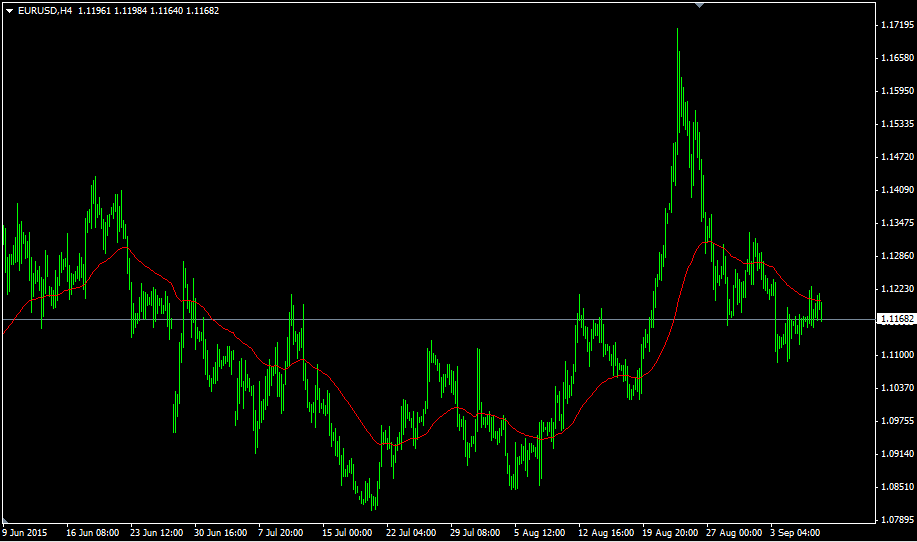
Task: Click the 5 Aug 12:00 time label
Action: [x=539, y=533]
